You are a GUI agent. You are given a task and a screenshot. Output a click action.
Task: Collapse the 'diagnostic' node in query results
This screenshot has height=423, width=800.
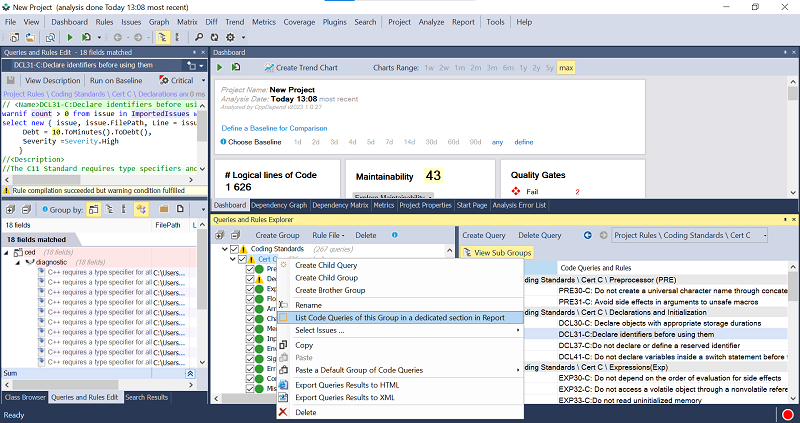pyautogui.click(x=17, y=262)
